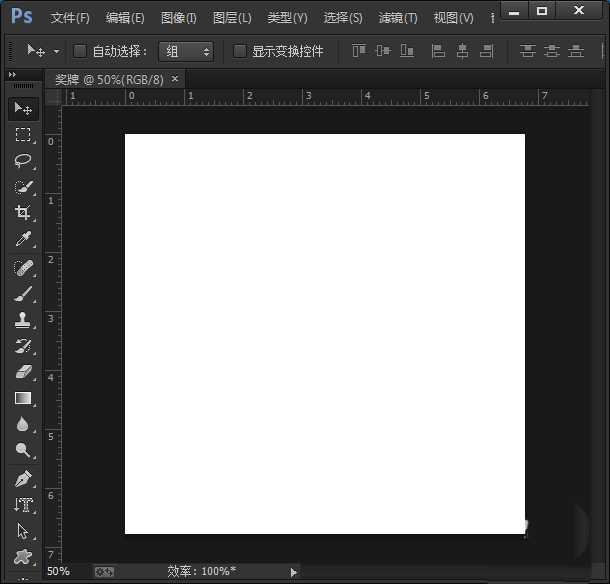The width and height of the screenshot is (610, 584).
Task: Select the Clone Stamp tool
Action: 23,320
